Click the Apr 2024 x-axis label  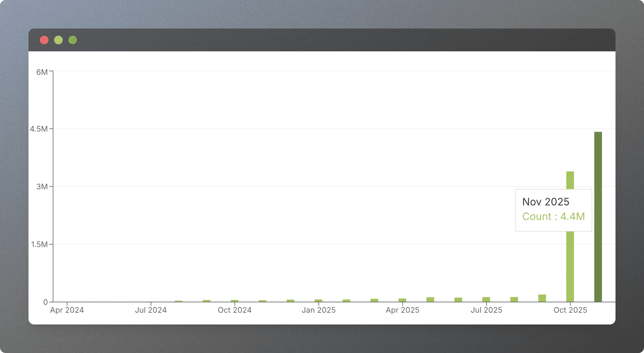67,310
